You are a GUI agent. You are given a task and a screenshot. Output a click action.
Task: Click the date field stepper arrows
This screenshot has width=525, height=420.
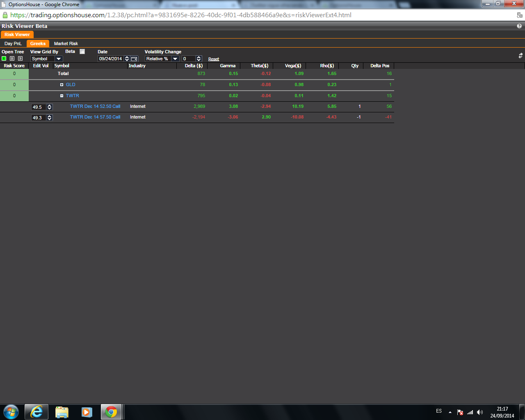(127, 59)
